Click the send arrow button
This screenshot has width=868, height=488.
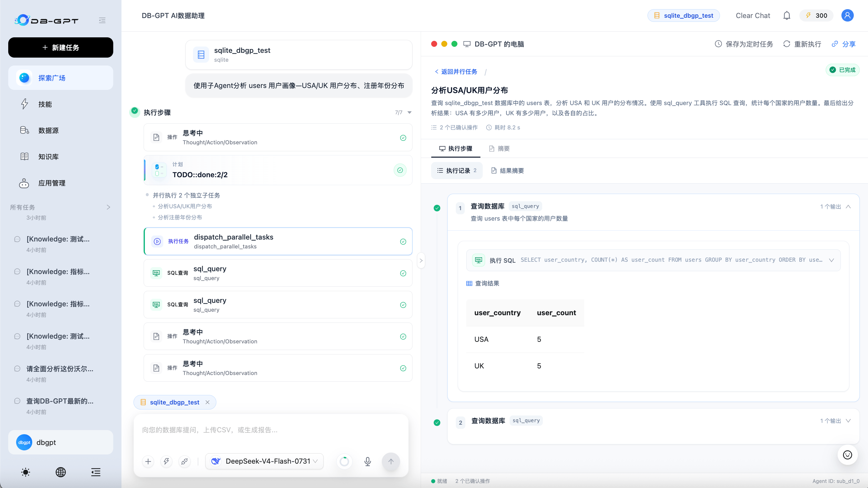(x=391, y=461)
